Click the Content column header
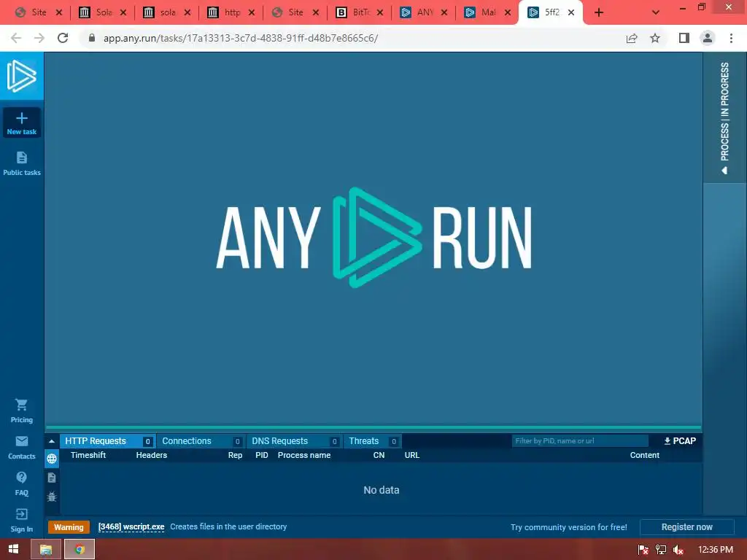This screenshot has height=560, width=747. (x=645, y=455)
